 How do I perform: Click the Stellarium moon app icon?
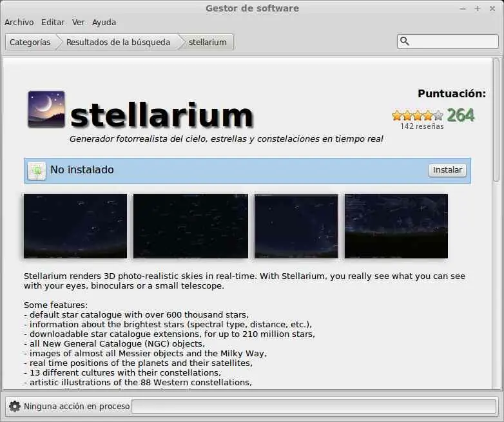46,110
